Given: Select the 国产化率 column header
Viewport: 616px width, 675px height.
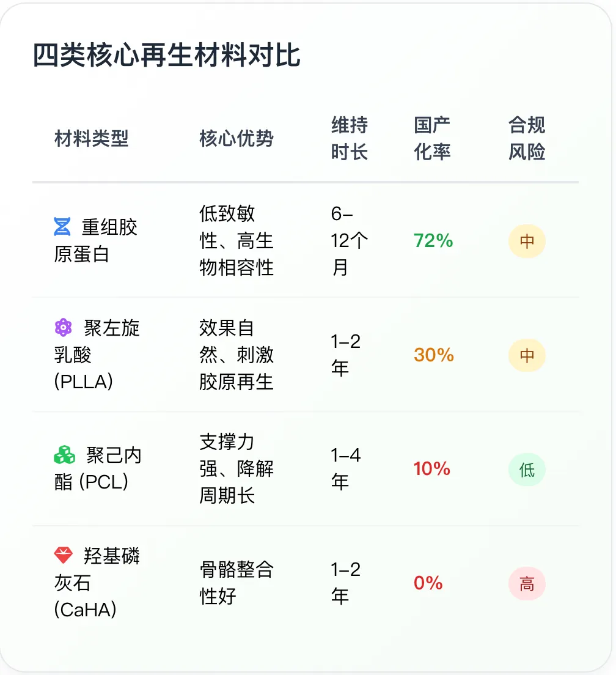Looking at the screenshot, I should (x=432, y=139).
